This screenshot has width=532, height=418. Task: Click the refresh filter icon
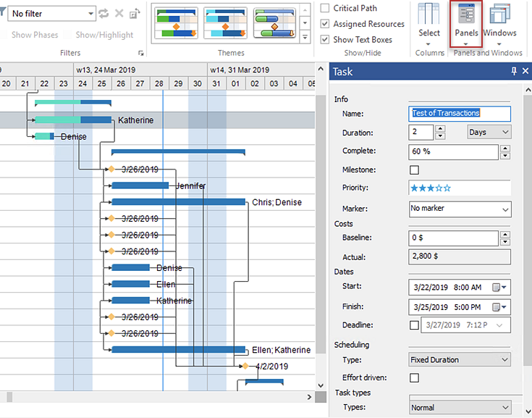click(104, 14)
